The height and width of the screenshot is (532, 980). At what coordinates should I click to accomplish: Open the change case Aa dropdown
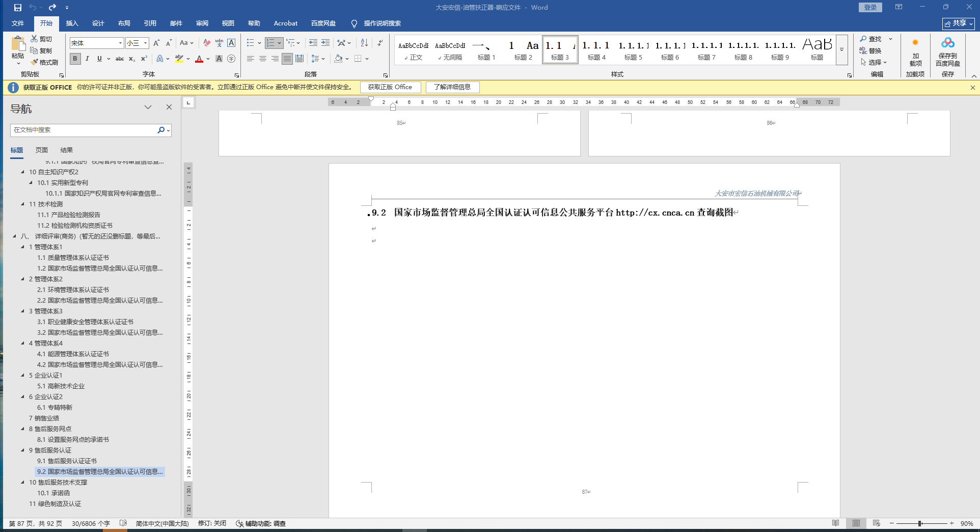tap(187, 43)
